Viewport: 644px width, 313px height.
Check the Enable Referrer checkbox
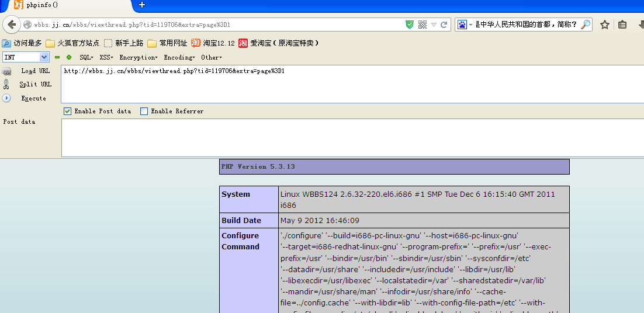[x=144, y=111]
